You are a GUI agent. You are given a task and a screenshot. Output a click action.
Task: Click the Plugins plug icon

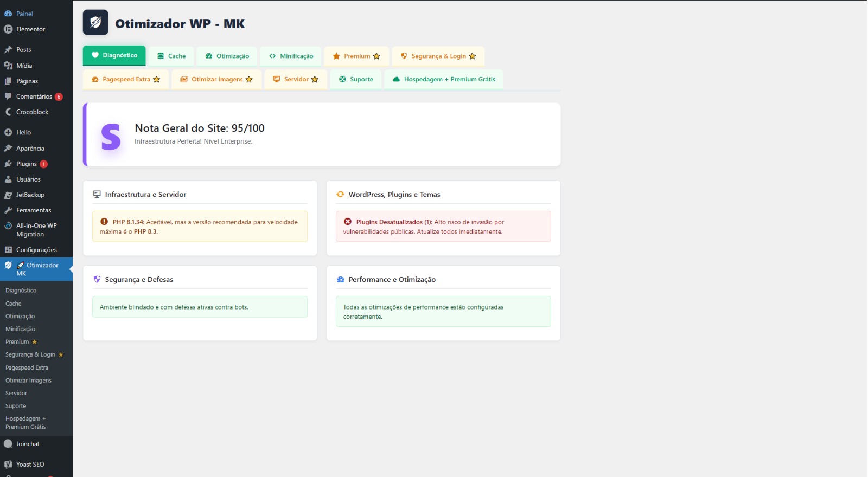tap(8, 164)
